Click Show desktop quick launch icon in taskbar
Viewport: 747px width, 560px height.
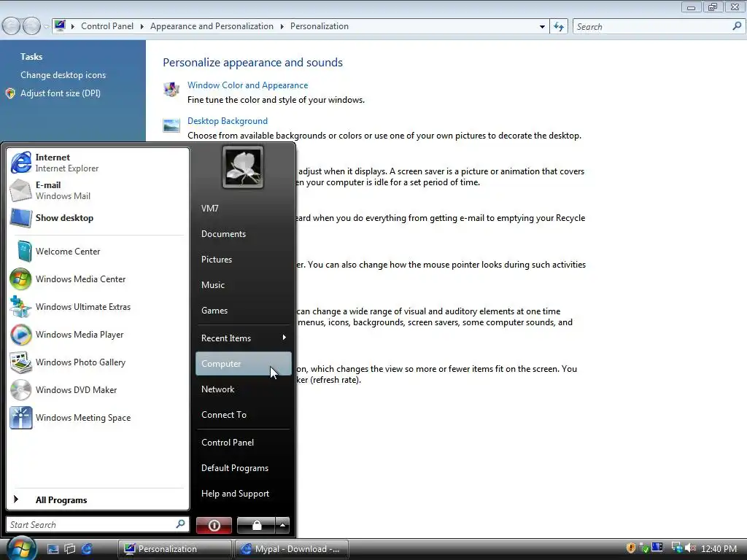pos(53,549)
